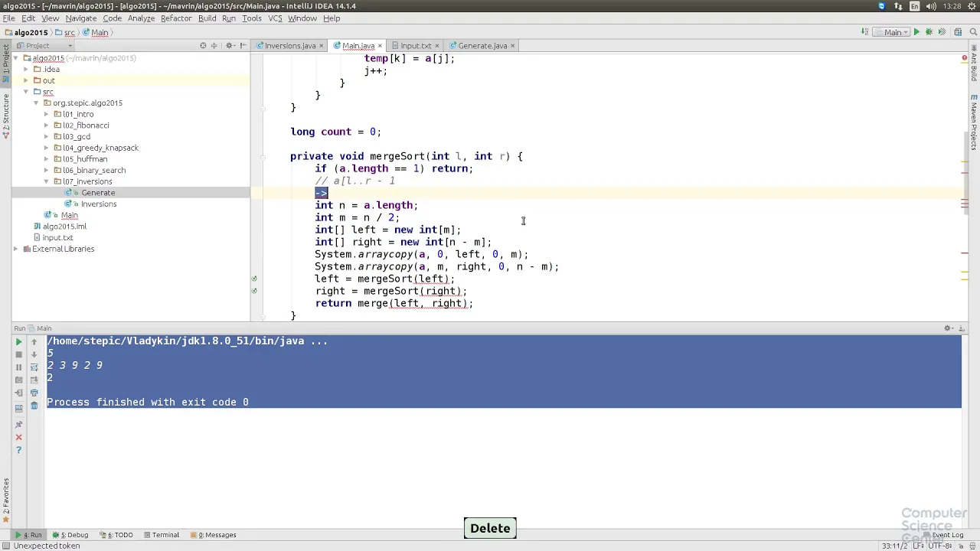Open Run panel settings via the gear icon

pyautogui.click(x=949, y=328)
